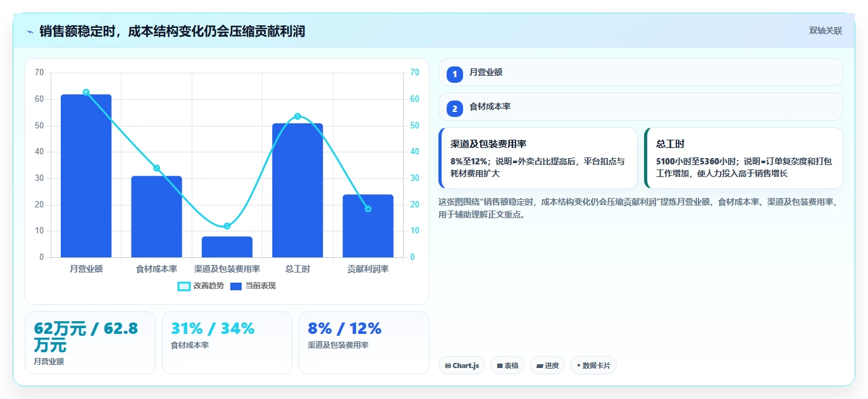Open the 渠道及包装费用率 info card
868x399 pixels.
(x=538, y=158)
